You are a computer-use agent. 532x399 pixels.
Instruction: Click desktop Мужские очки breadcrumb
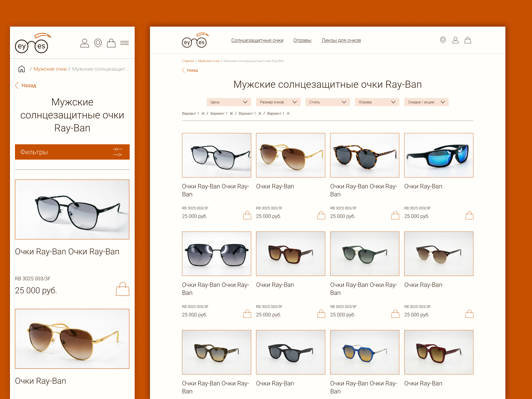pos(209,61)
